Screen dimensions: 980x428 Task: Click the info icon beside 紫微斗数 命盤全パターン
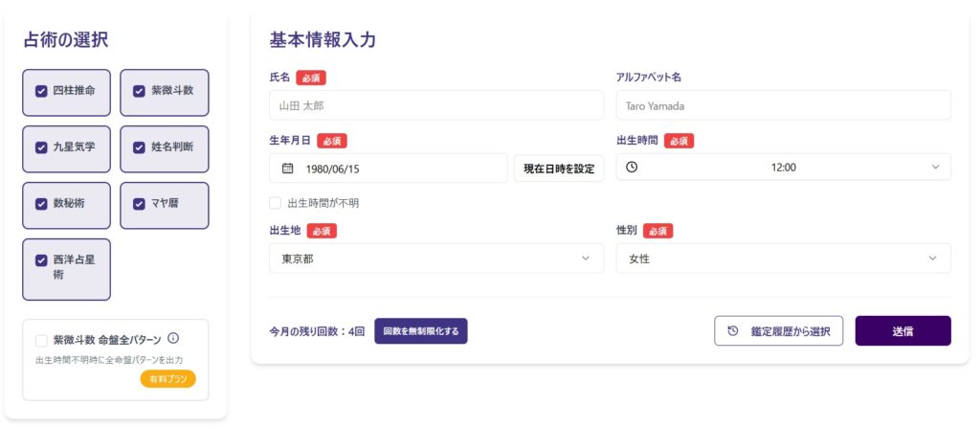click(x=173, y=339)
